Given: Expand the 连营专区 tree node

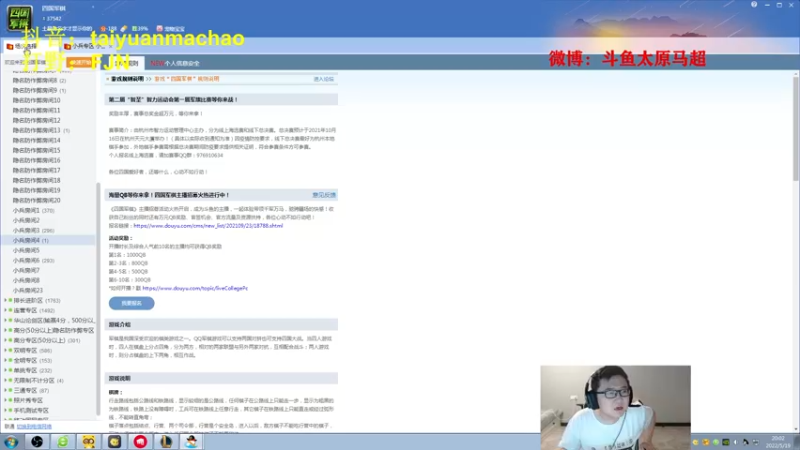Looking at the screenshot, I should [6, 310].
